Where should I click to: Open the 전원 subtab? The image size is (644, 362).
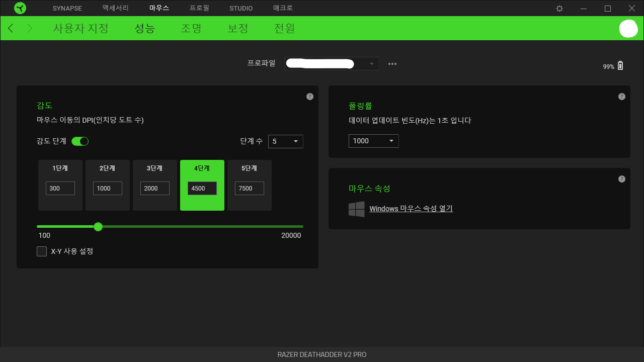(284, 28)
